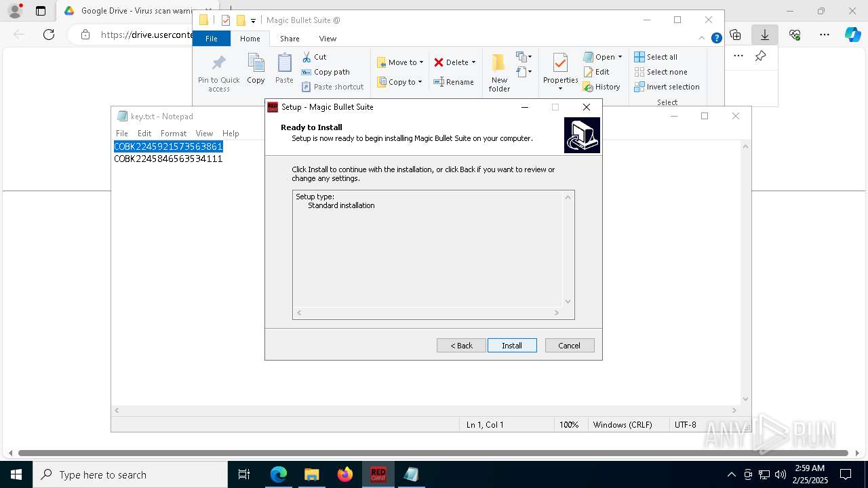Switch to the View ribbon tab
Viewport: 868px width, 488px height.
click(x=328, y=39)
